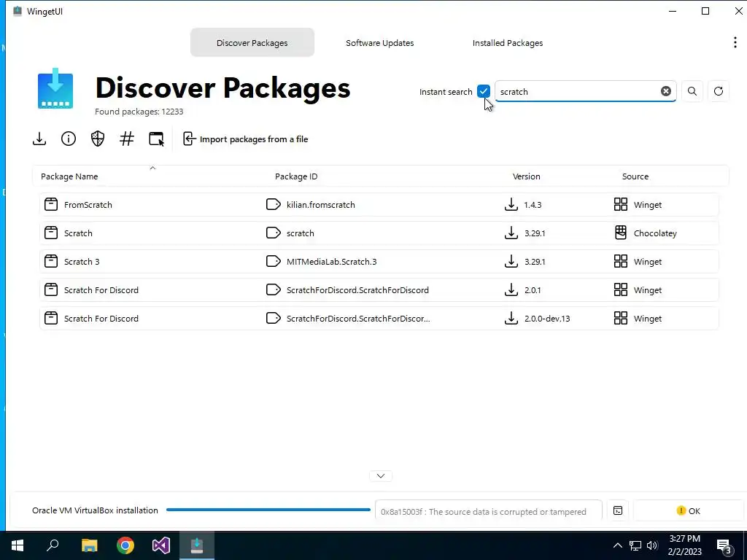Viewport: 747px width, 560px height.
Task: Click the WingetUI taskbar app icon
Action: (x=197, y=545)
